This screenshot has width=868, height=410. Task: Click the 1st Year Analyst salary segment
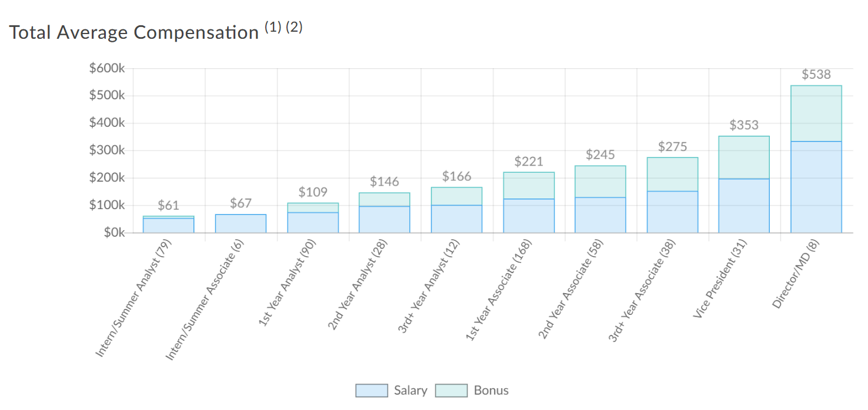(312, 223)
